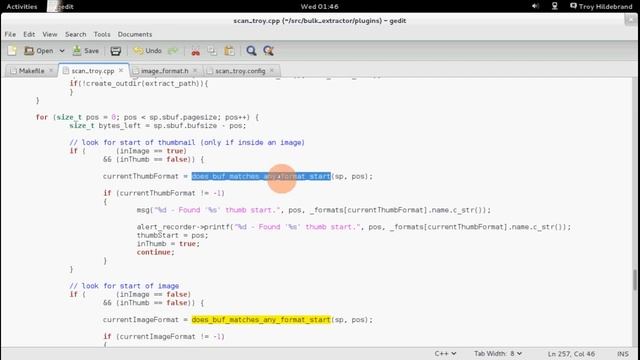This screenshot has height=360, width=640.
Task: Open the volume indicator in top bar
Action: pos(536,6)
